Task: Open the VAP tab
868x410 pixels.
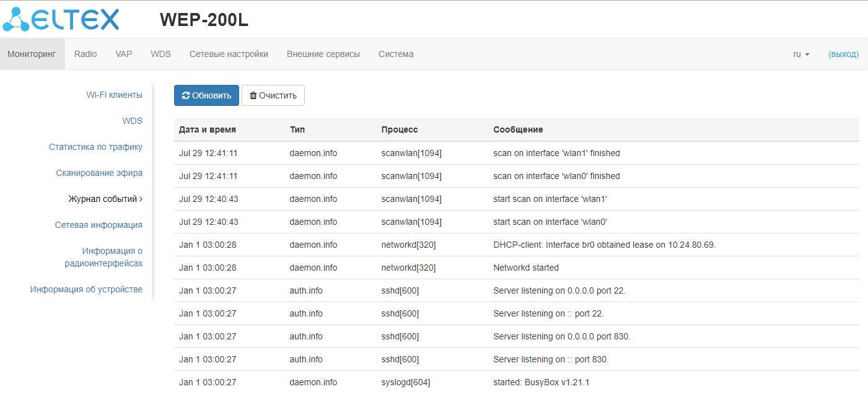Action: click(123, 54)
